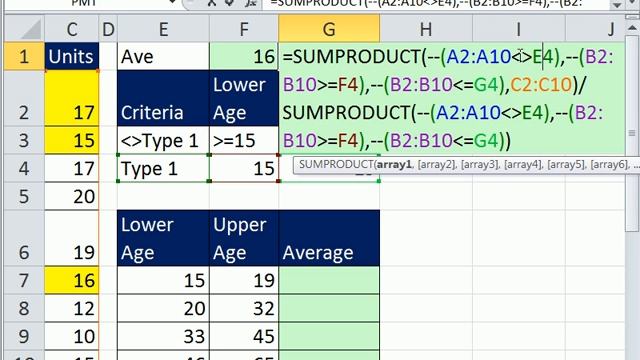Click 'array1' in the function tooltip
The width and height of the screenshot is (640, 360).
393,164
